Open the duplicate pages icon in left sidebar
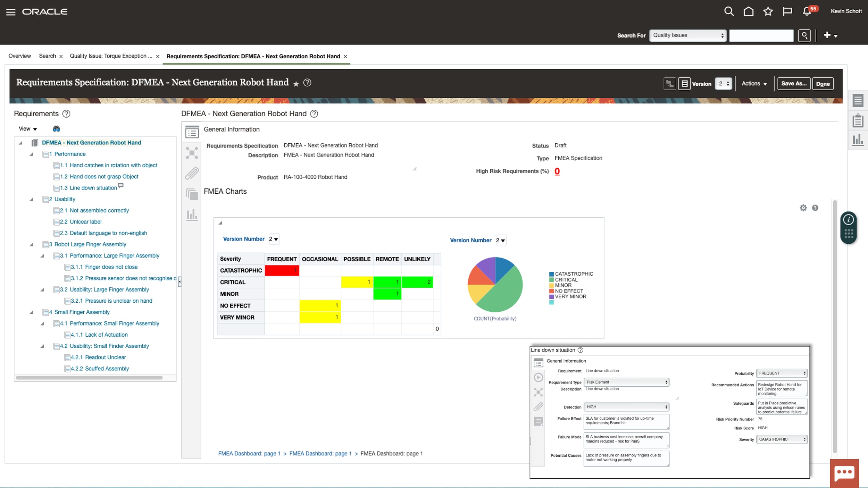 [x=192, y=194]
